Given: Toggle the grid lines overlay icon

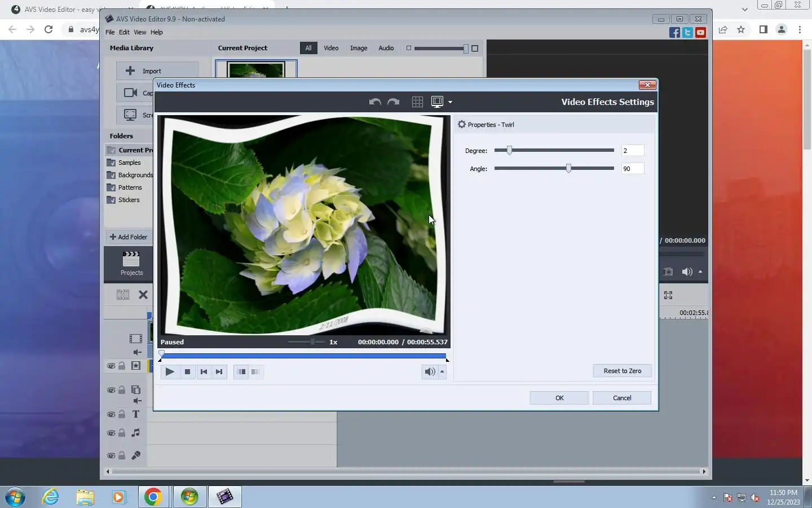Looking at the screenshot, I should coord(417,102).
